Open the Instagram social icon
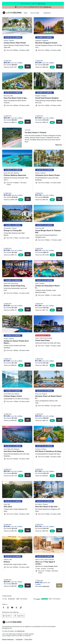Viewport: 66px width, 644px height. tap(8, 608)
